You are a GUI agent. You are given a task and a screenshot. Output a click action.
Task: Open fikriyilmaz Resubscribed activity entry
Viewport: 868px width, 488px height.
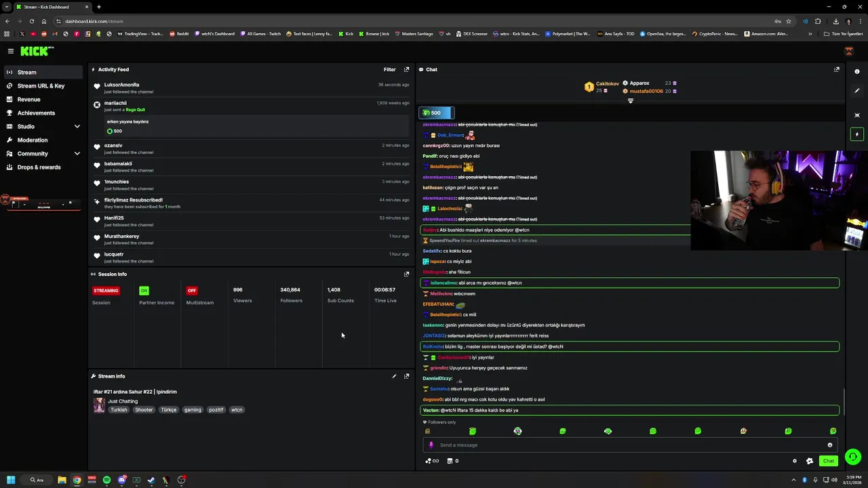252,203
